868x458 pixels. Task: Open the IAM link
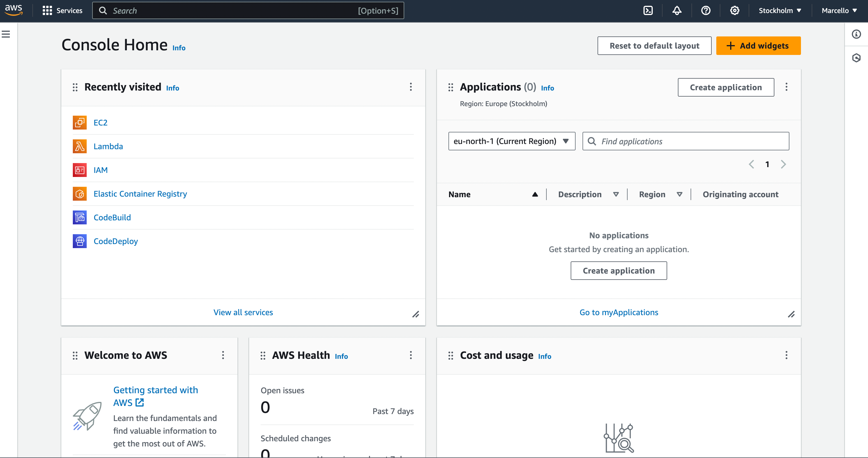coord(101,170)
